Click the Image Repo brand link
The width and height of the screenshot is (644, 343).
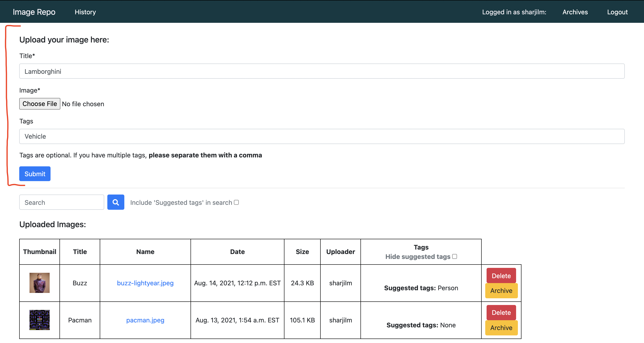[x=34, y=12]
